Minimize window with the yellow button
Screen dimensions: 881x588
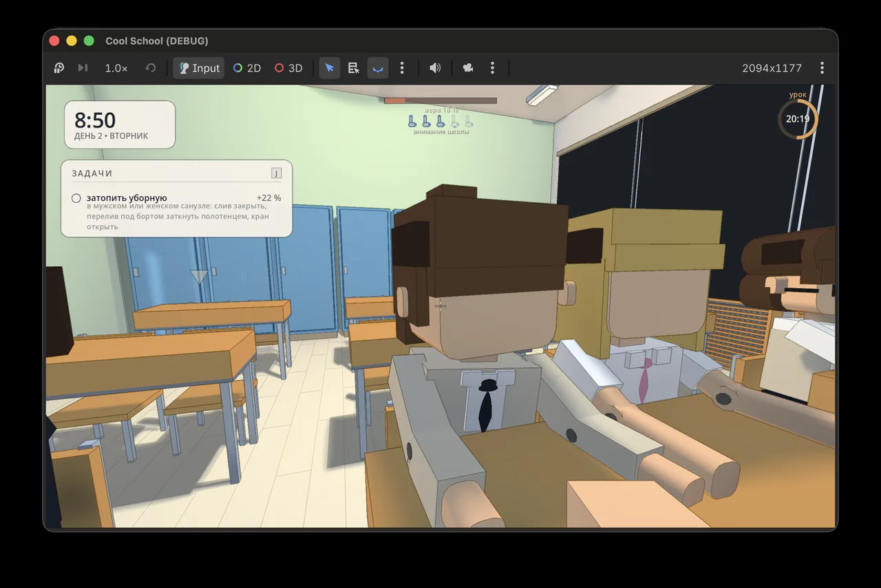click(x=72, y=41)
